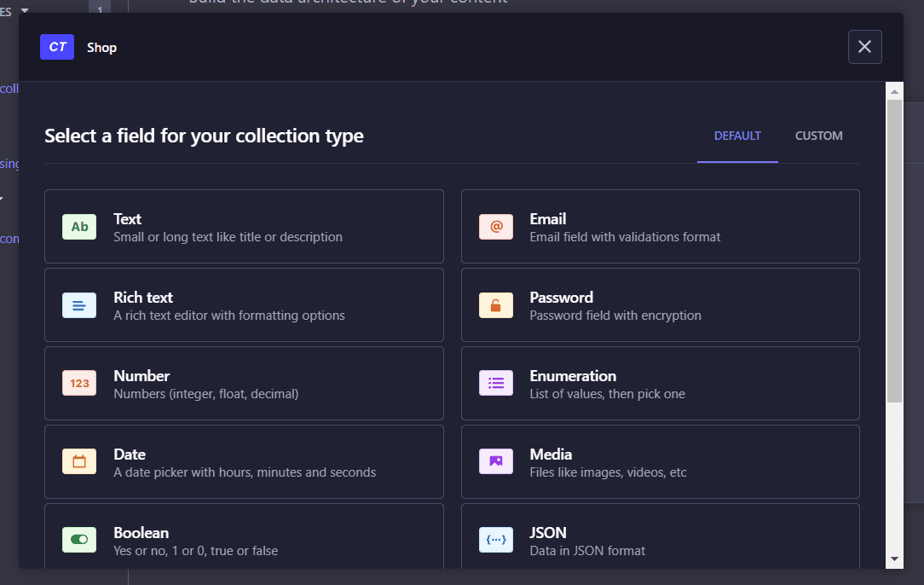The image size is (924, 585).
Task: Select the Date calendar icon
Action: point(79,462)
